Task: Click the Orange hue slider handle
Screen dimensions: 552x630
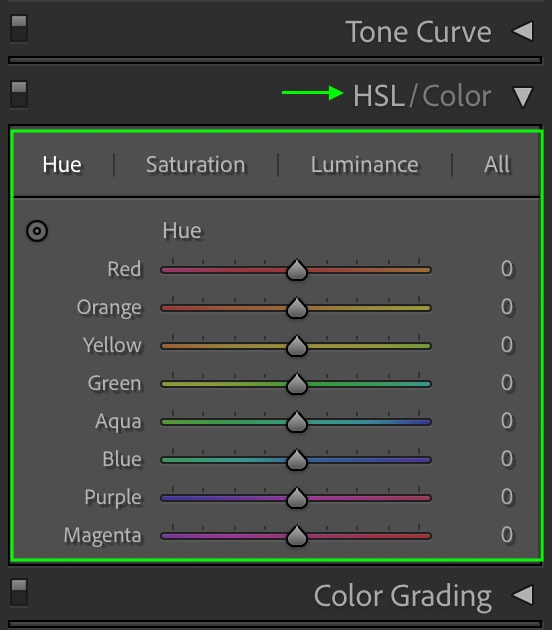Action: [297, 308]
